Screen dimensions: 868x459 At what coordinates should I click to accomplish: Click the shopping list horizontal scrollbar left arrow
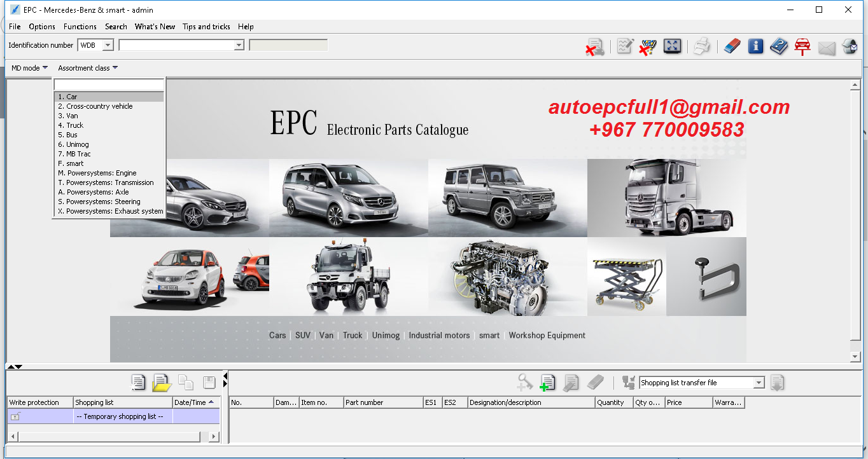13,437
